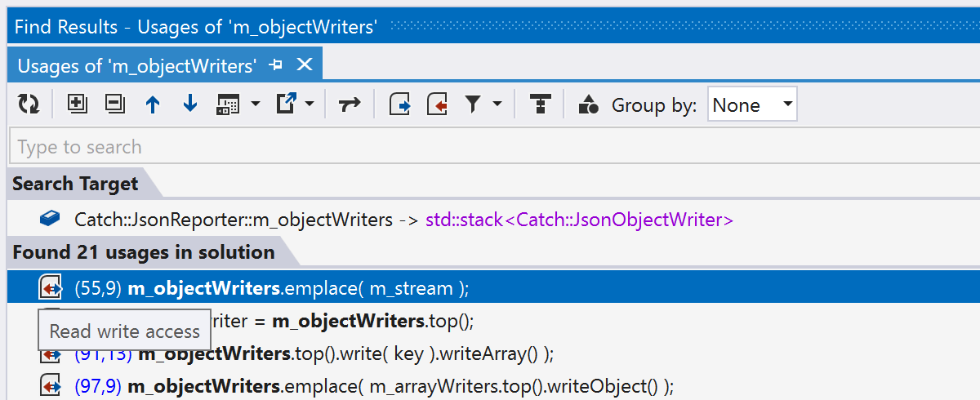Go to previous usage with up arrow

[x=153, y=104]
